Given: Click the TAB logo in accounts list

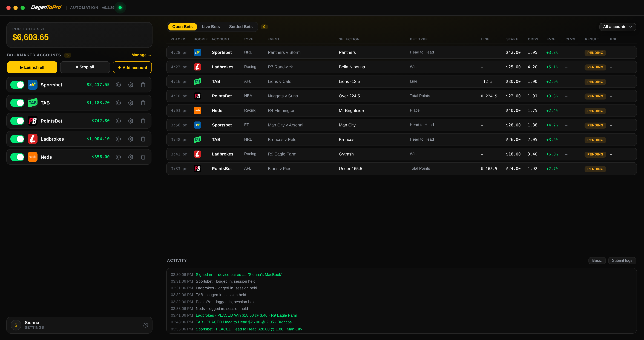Looking at the screenshot, I should tap(33, 103).
